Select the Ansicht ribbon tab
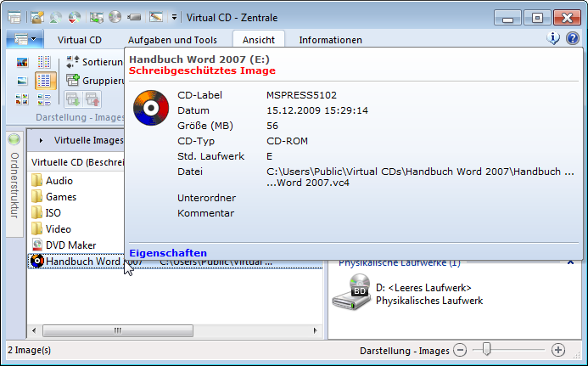Image resolution: width=588 pixels, height=366 pixels. point(259,40)
